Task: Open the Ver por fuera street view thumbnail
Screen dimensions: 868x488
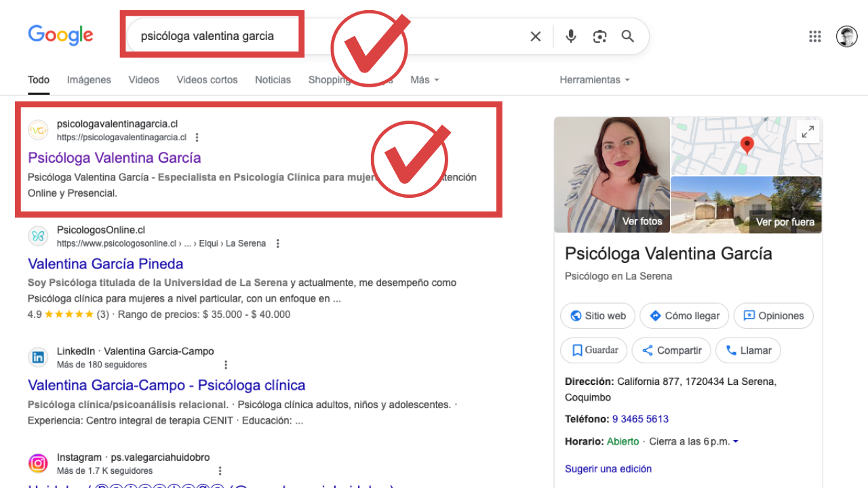Action: (746, 205)
